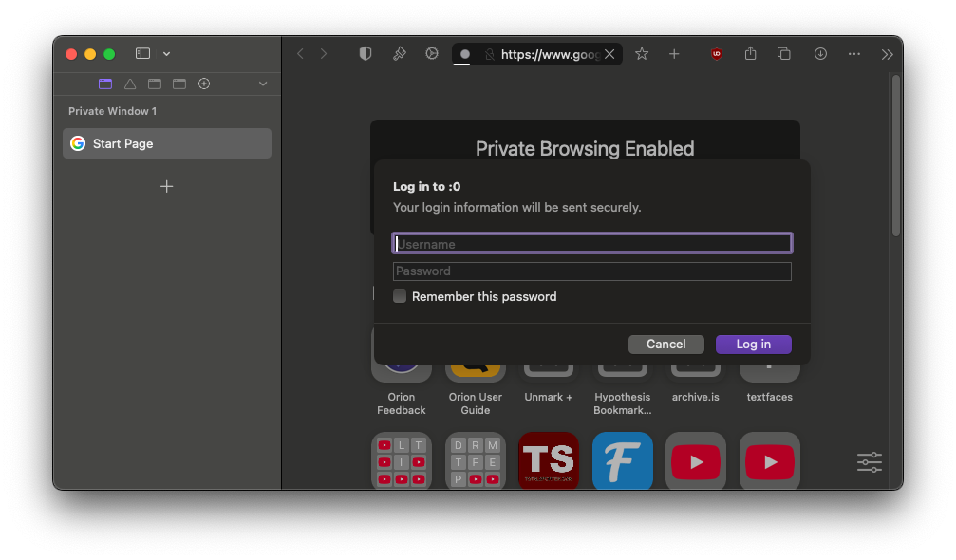The width and height of the screenshot is (956, 560).
Task: Expand the tab groups chevron in sidebar
Action: point(263,84)
